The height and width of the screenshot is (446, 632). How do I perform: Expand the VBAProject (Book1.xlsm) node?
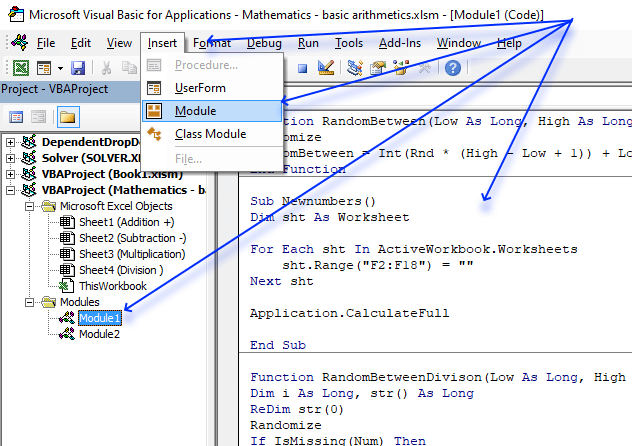(10, 174)
